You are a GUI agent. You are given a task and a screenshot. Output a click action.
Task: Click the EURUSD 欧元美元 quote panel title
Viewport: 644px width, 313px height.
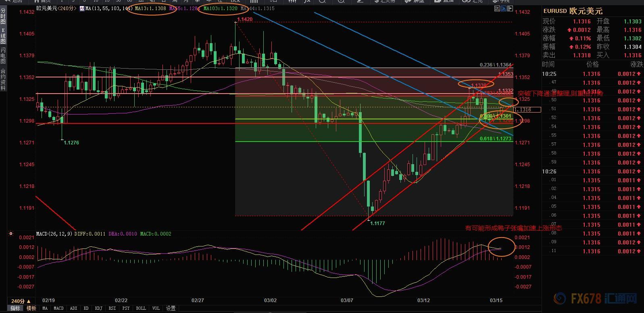(573, 11)
